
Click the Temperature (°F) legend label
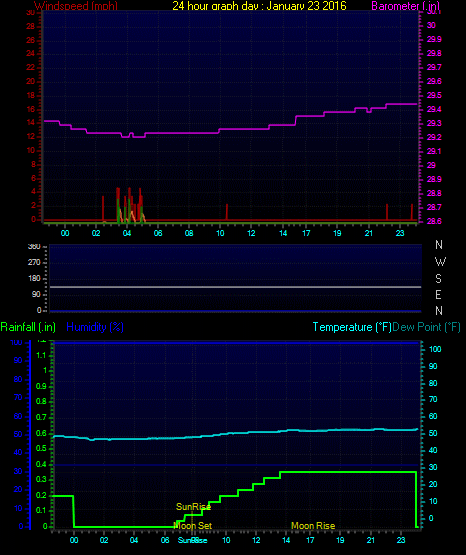(352, 327)
